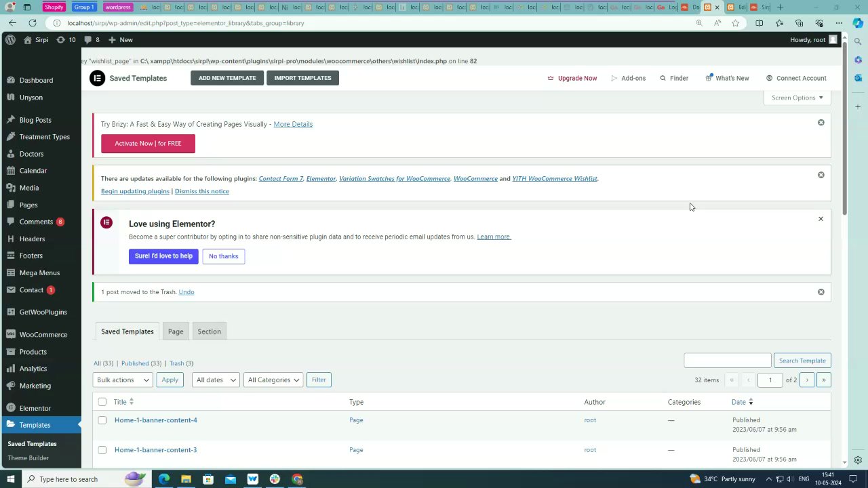Open Products sidebar menu
868x488 pixels.
[x=33, y=352]
